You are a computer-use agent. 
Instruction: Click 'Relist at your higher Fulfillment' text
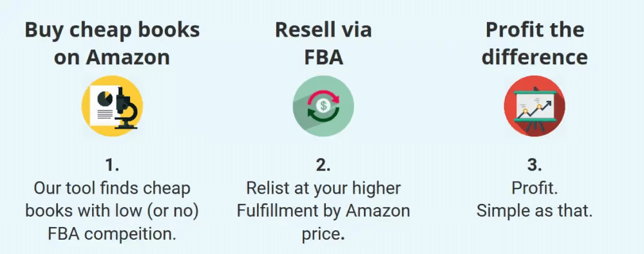click(323, 199)
